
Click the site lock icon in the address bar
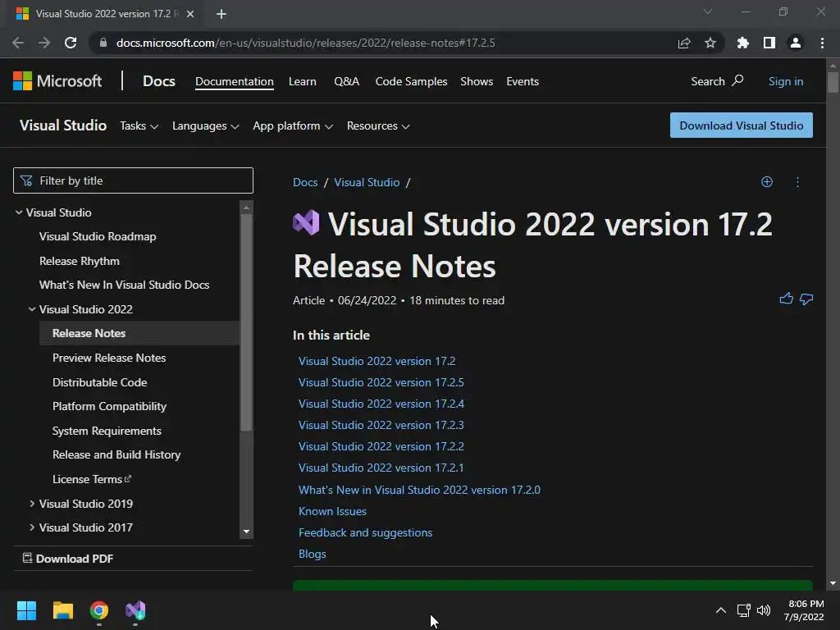point(103,43)
